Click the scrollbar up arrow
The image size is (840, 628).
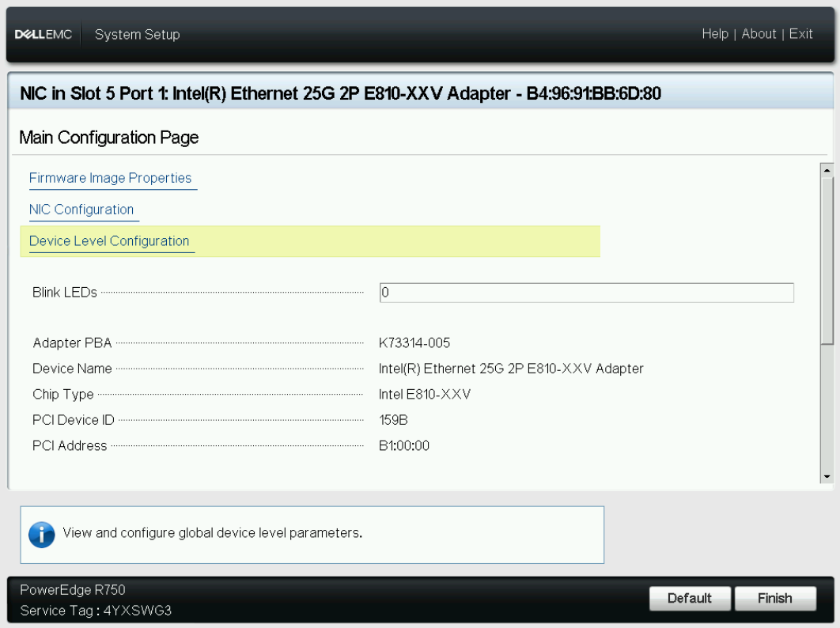(827, 169)
